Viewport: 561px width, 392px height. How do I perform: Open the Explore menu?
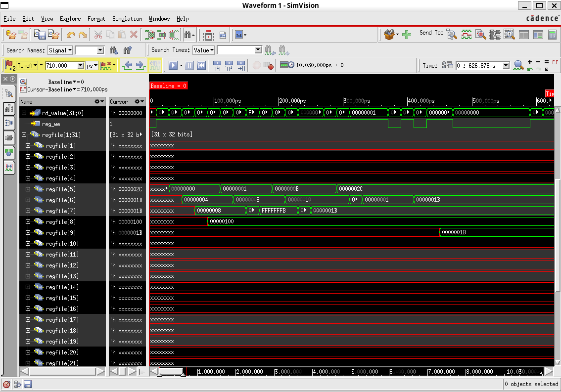tap(70, 19)
